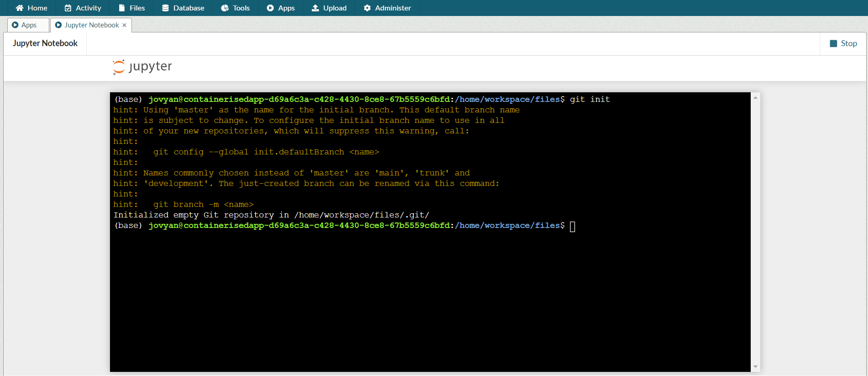Click the Upload arrow icon
Image resolution: width=868 pixels, height=376 pixels.
click(315, 8)
